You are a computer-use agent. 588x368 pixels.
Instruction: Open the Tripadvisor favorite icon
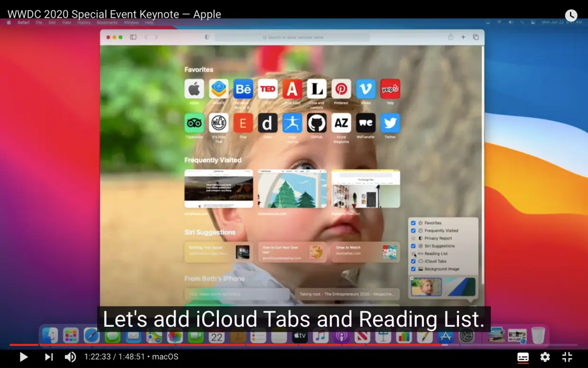194,123
